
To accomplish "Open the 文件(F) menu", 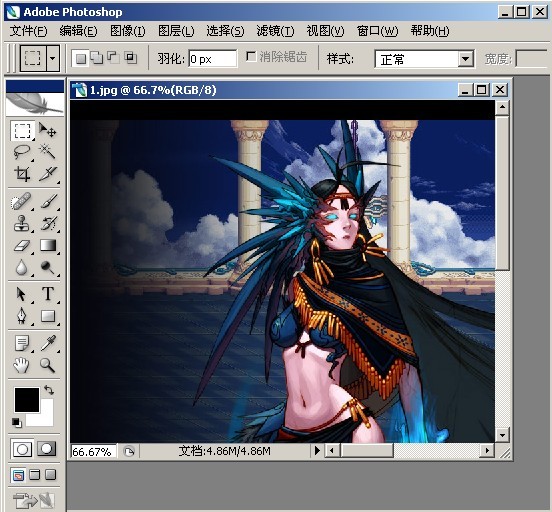I will coord(28,31).
